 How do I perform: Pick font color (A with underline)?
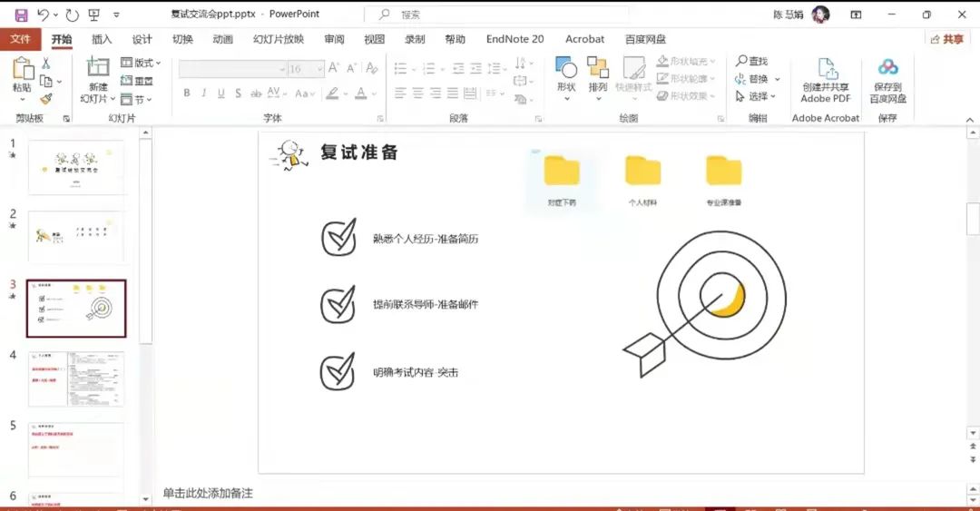pyautogui.click(x=360, y=93)
